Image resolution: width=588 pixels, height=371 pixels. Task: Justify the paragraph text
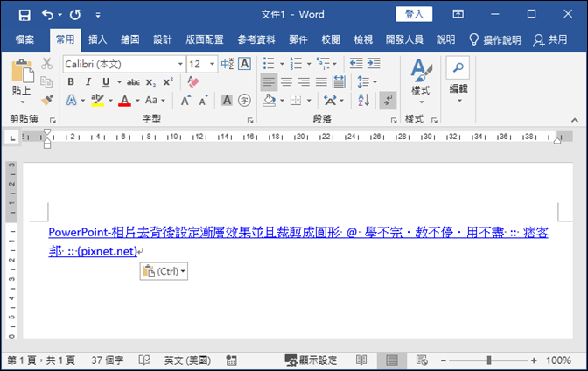click(x=321, y=81)
